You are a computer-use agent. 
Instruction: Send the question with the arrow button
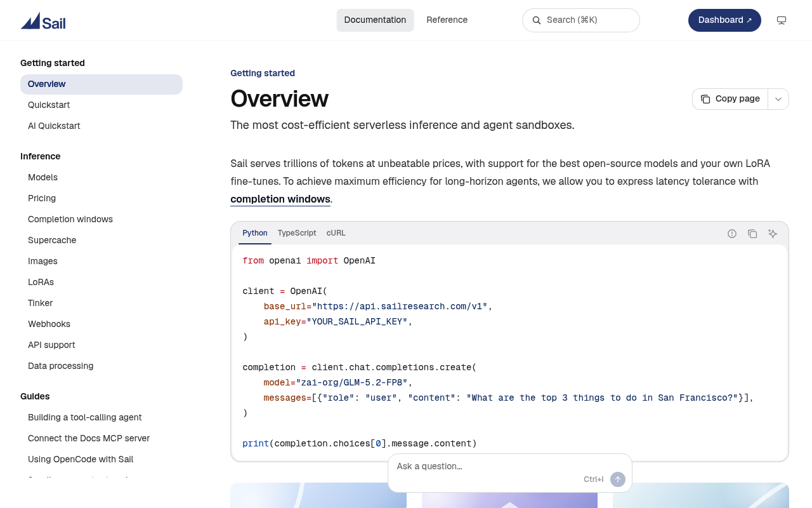pos(618,479)
